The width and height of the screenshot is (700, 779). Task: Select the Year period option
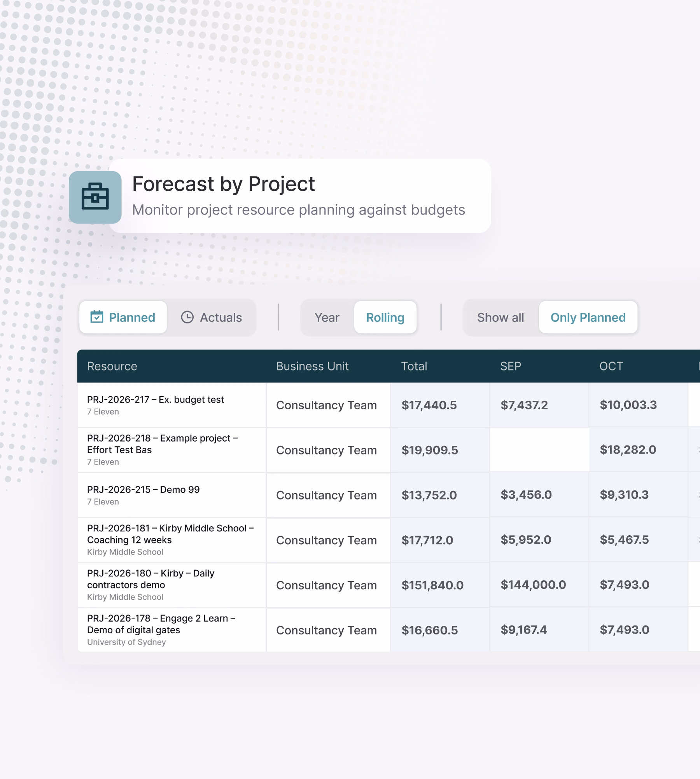click(x=327, y=317)
